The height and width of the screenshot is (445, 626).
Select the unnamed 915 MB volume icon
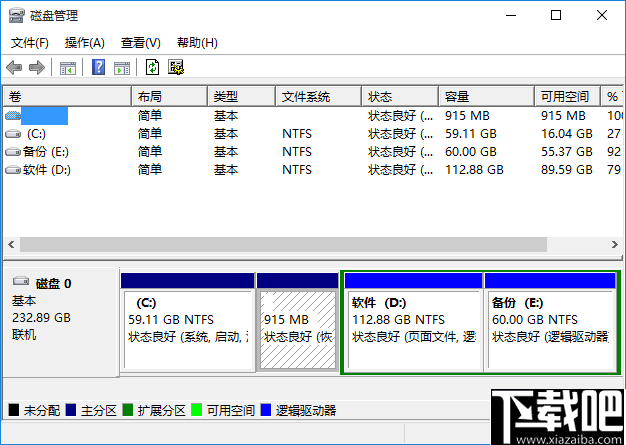[x=13, y=116]
